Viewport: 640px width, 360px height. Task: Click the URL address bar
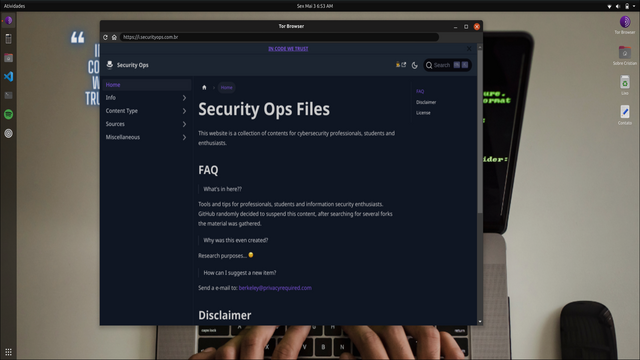click(280, 37)
